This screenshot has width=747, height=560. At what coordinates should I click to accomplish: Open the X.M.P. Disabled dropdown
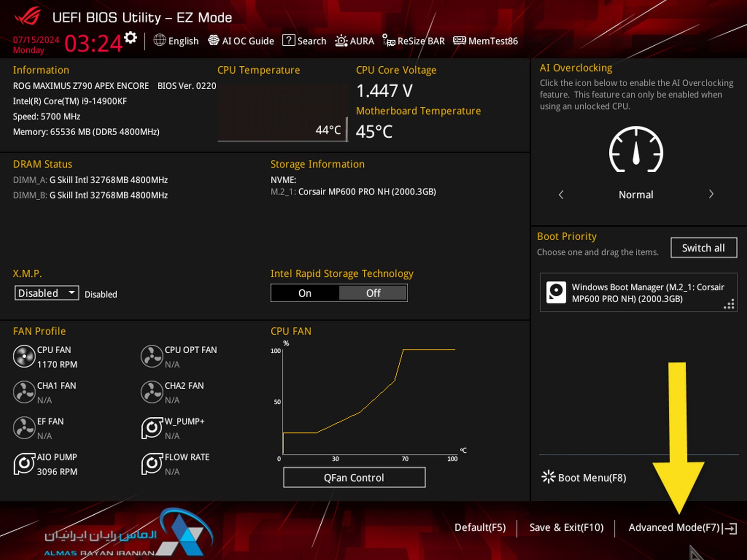coord(47,293)
